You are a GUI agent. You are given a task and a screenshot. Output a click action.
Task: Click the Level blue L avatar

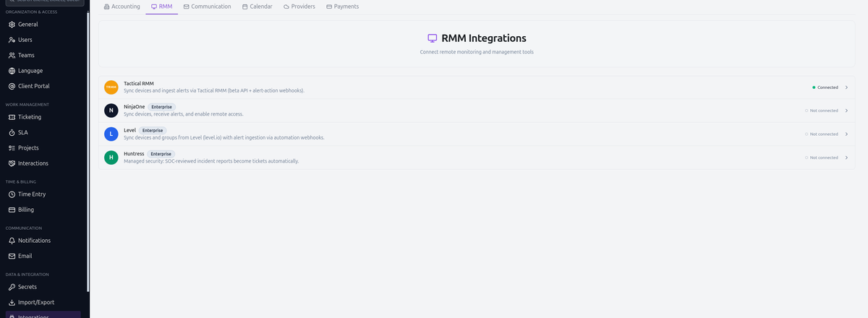point(111,134)
